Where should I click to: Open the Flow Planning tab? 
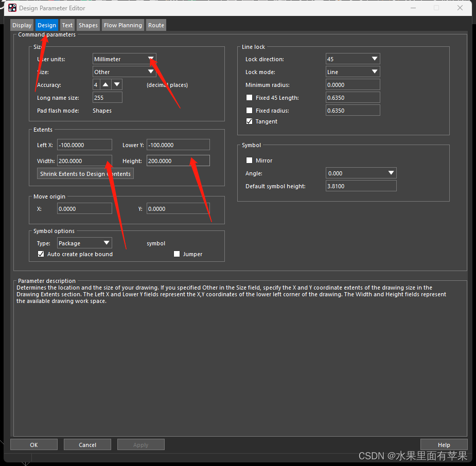(x=122, y=25)
